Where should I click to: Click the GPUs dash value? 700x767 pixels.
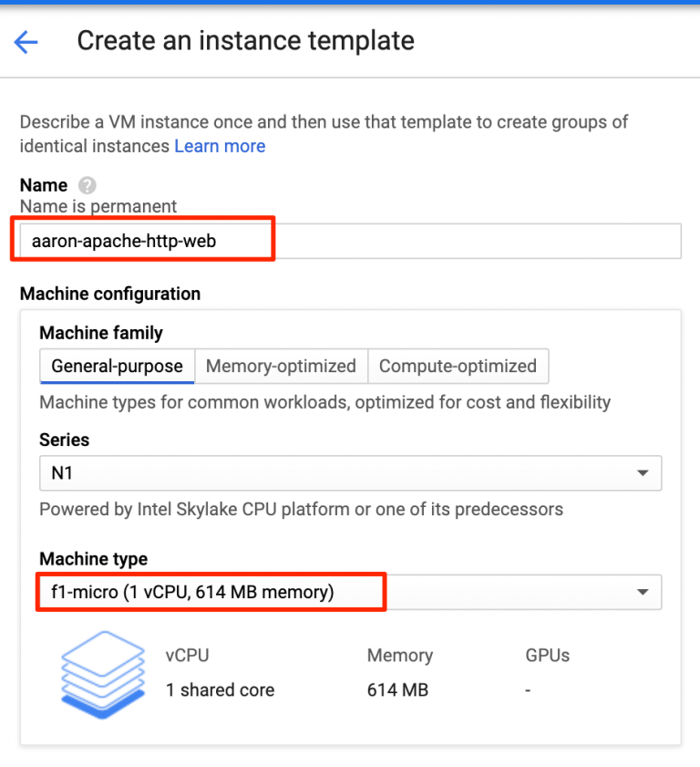pyautogui.click(x=527, y=690)
